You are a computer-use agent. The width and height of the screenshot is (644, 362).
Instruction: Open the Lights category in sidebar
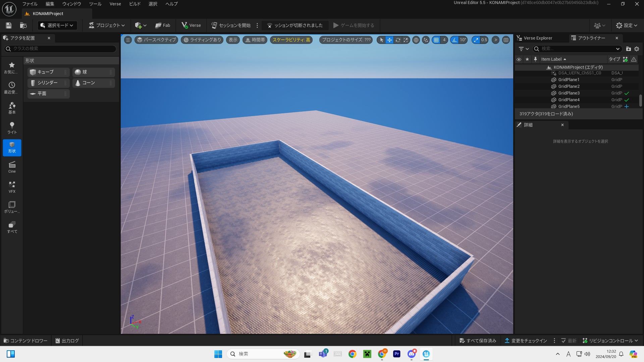click(x=12, y=128)
